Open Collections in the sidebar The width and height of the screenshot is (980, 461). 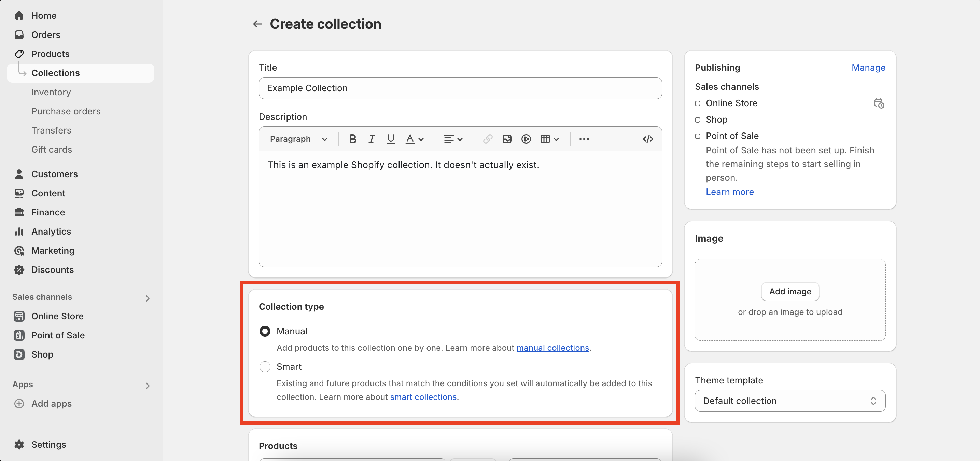(81, 73)
